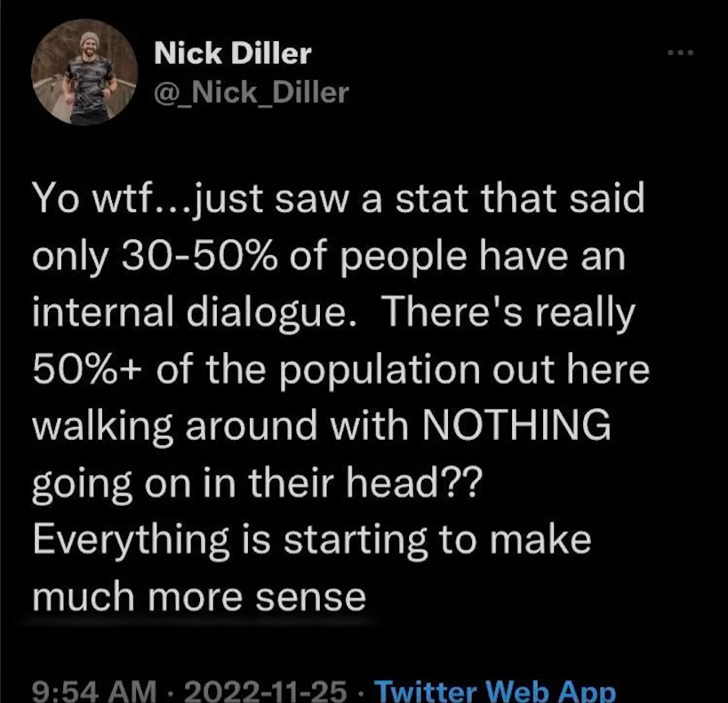Viewport: 728px width, 703px height.
Task: Open the Nick Diller display name link
Action: (x=233, y=54)
